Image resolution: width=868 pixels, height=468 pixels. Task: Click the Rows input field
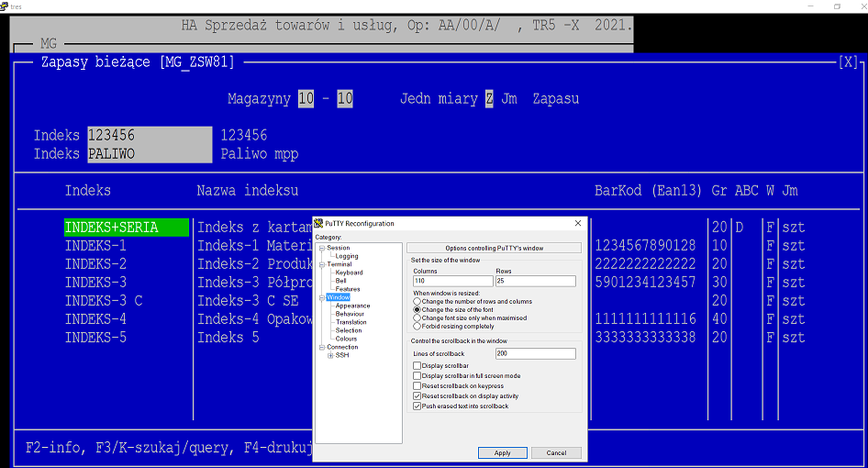535,282
